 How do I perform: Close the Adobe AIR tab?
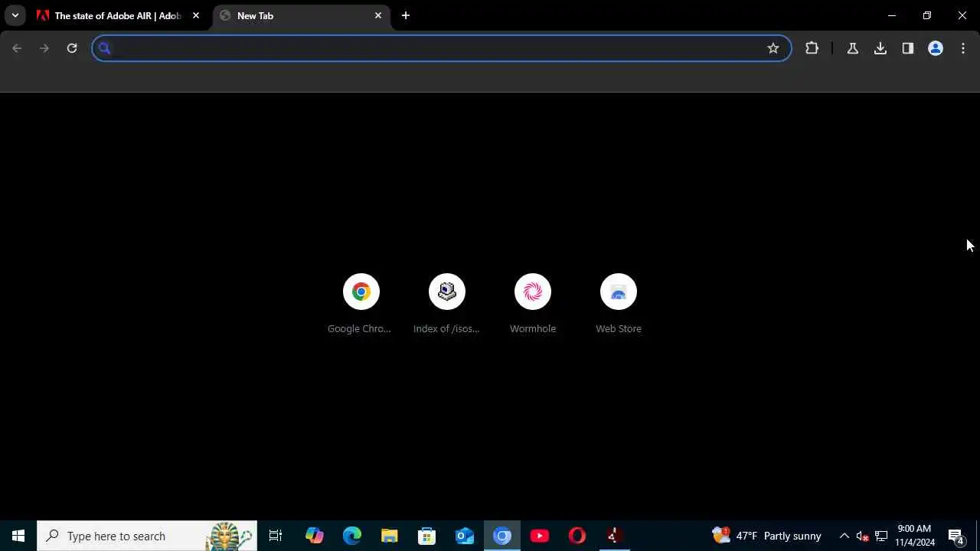click(196, 15)
